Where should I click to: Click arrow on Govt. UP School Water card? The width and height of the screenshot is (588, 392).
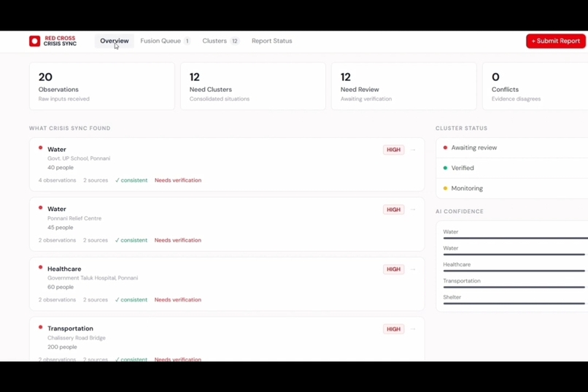pos(413,150)
